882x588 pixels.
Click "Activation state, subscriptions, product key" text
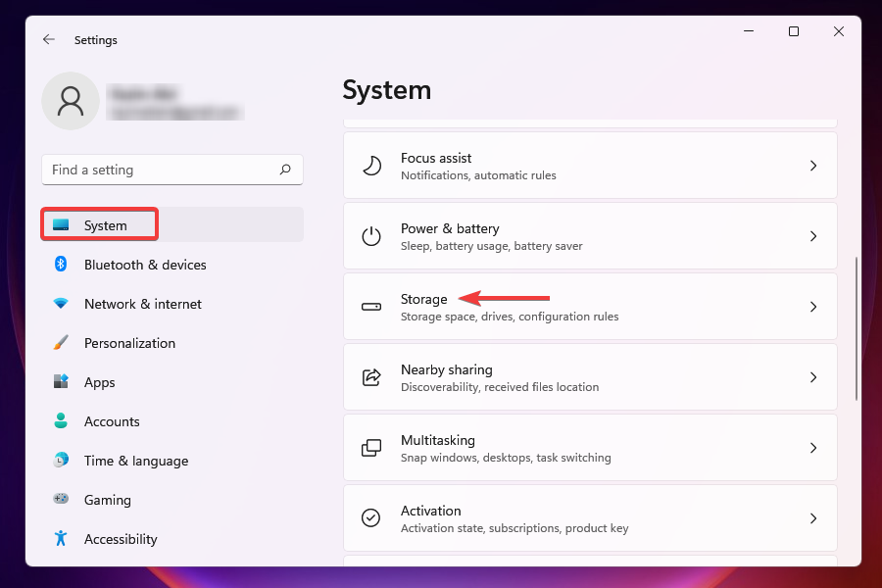514,528
